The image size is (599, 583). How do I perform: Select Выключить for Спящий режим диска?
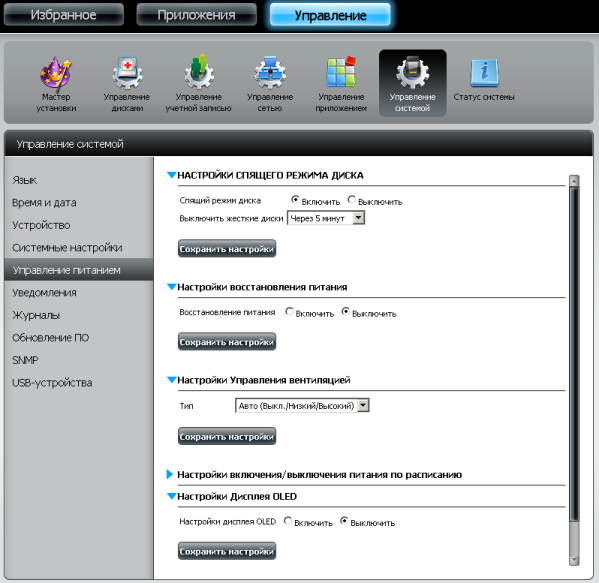pyautogui.click(x=351, y=199)
